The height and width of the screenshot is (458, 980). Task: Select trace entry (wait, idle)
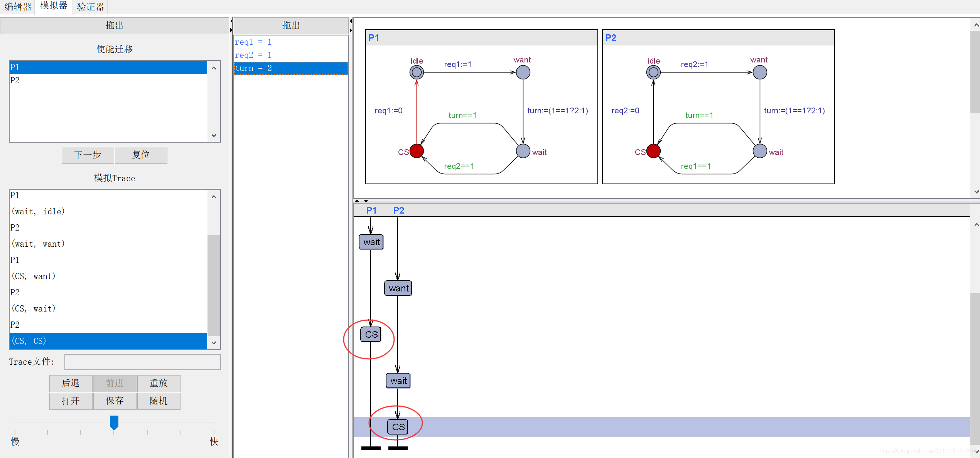coord(108,211)
